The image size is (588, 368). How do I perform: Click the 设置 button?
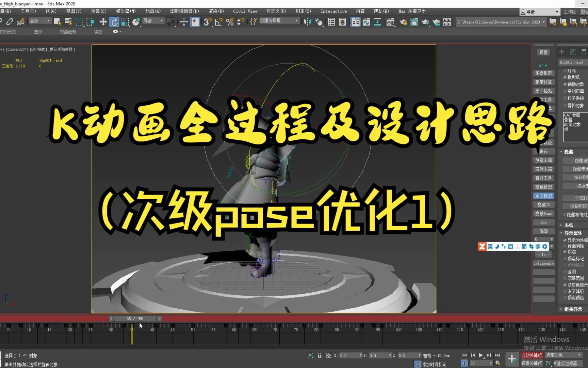tap(544, 52)
